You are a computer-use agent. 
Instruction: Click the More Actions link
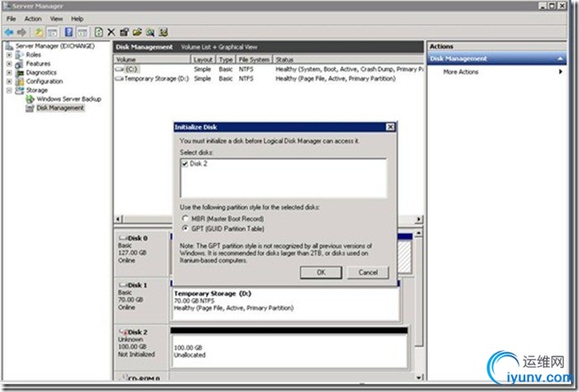tap(461, 72)
